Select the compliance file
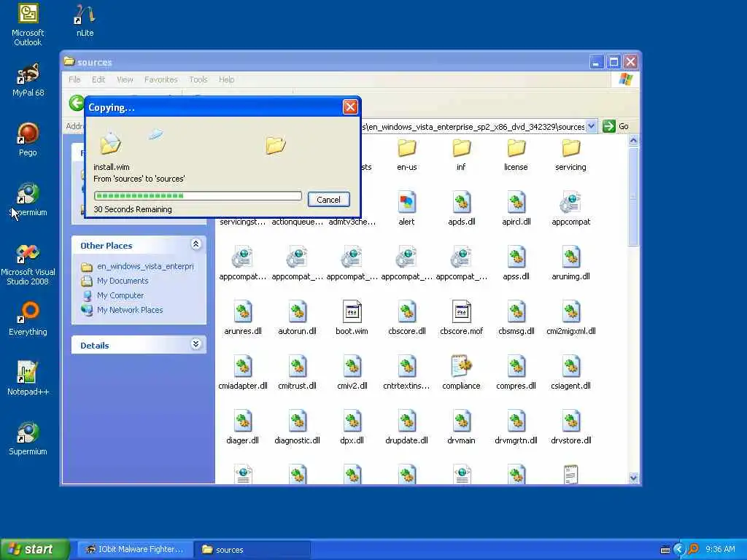The height and width of the screenshot is (560, 747). click(461, 373)
